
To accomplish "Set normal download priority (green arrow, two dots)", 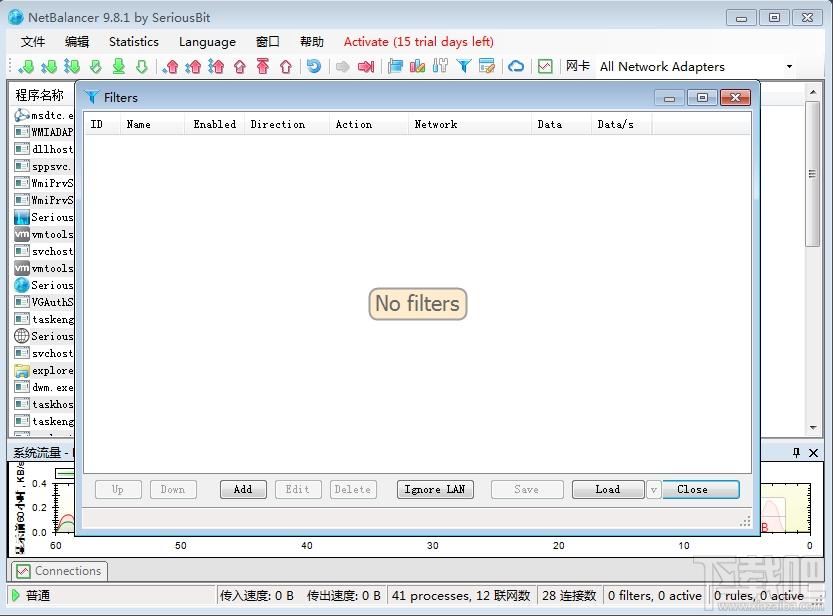I will pyautogui.click(x=49, y=66).
